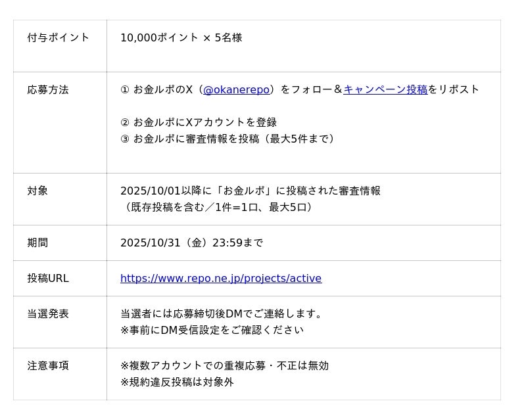
Task: Click the 2025/10/31（金）23:59まで deadline
Action: (191, 243)
